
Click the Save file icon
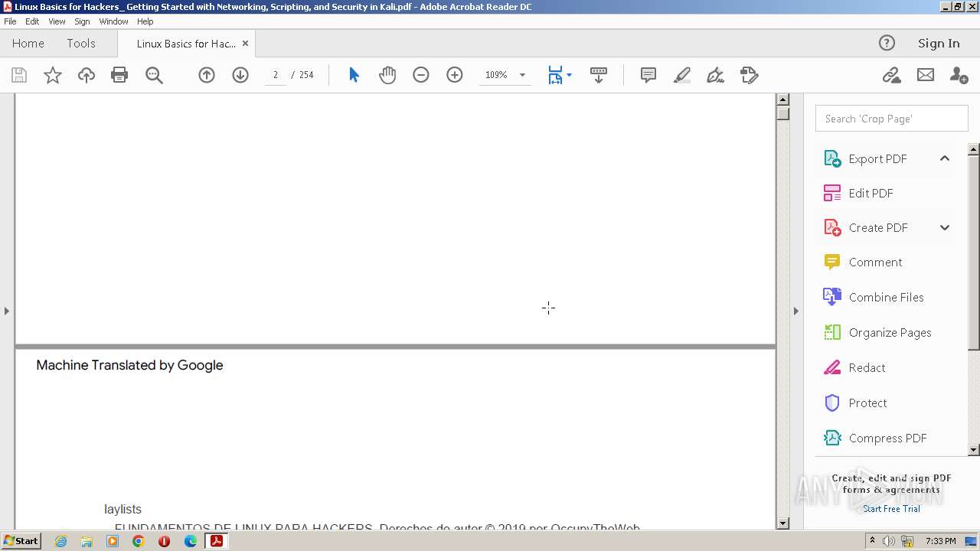(19, 75)
